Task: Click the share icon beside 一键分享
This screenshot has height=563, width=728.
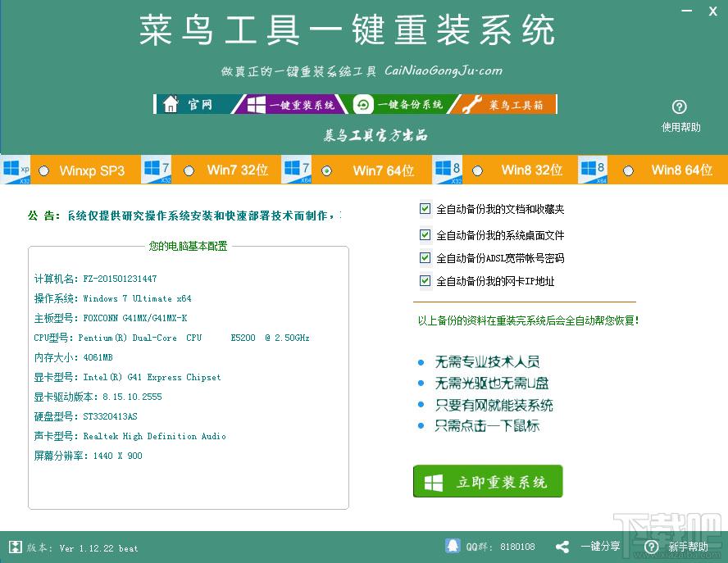Action: [x=562, y=547]
